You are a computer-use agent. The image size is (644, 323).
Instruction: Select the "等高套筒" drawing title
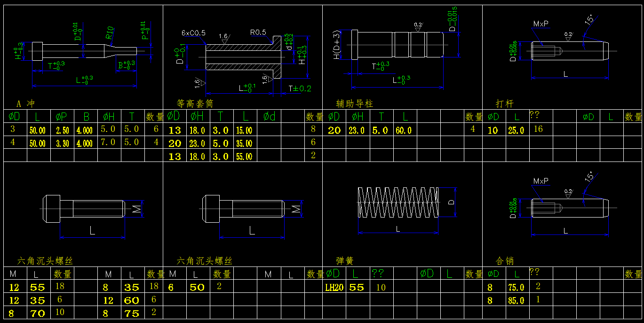pos(195,104)
